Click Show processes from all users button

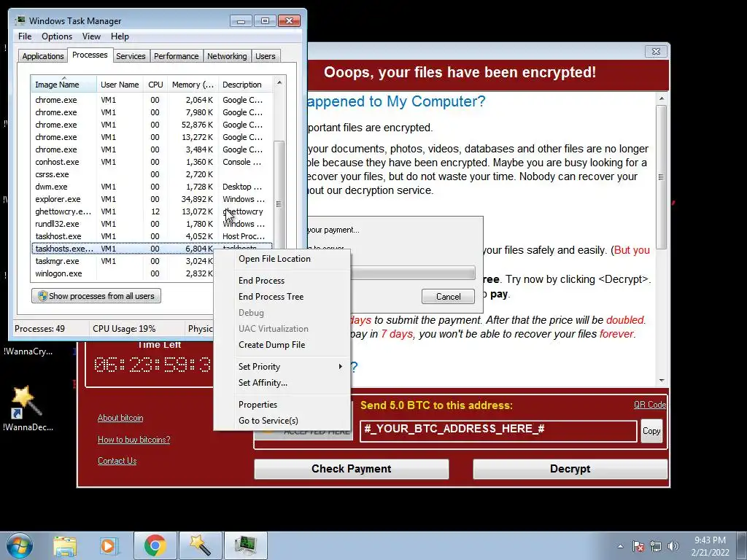tap(96, 296)
